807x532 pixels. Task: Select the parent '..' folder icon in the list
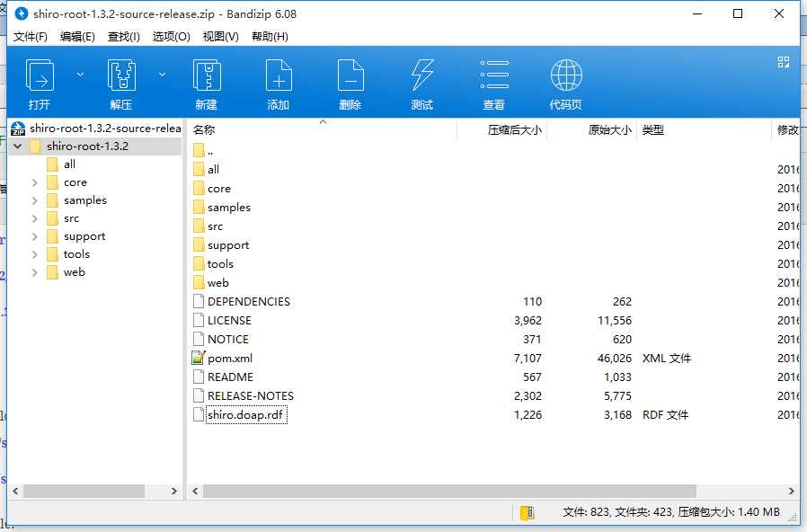pyautogui.click(x=199, y=151)
